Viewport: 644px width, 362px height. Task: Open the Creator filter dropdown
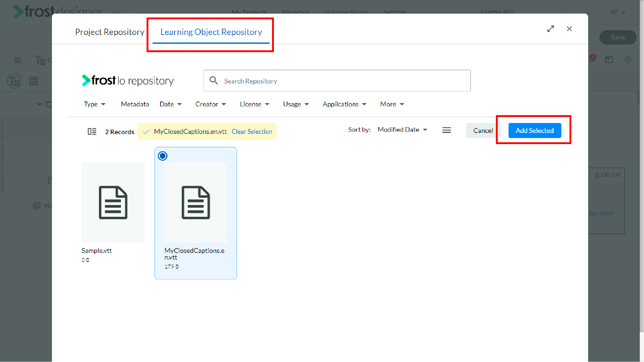211,104
